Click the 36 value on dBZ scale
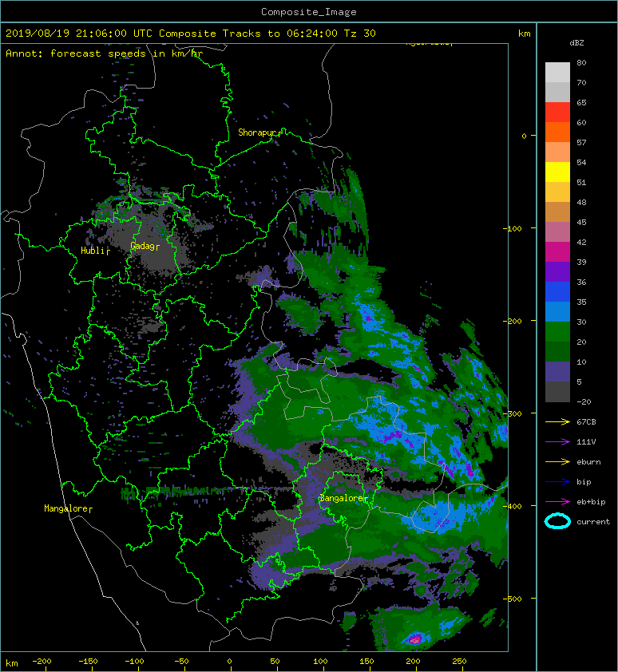618x672 pixels. pos(581,282)
